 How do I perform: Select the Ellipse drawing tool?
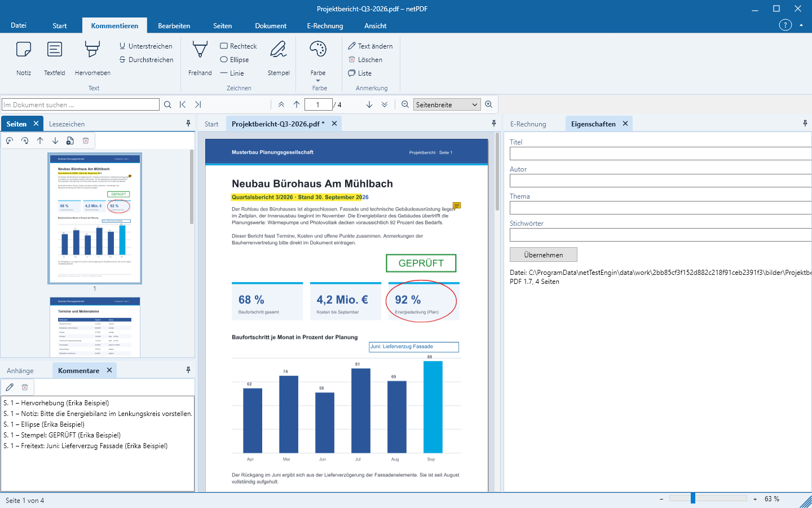pyautogui.click(x=235, y=60)
